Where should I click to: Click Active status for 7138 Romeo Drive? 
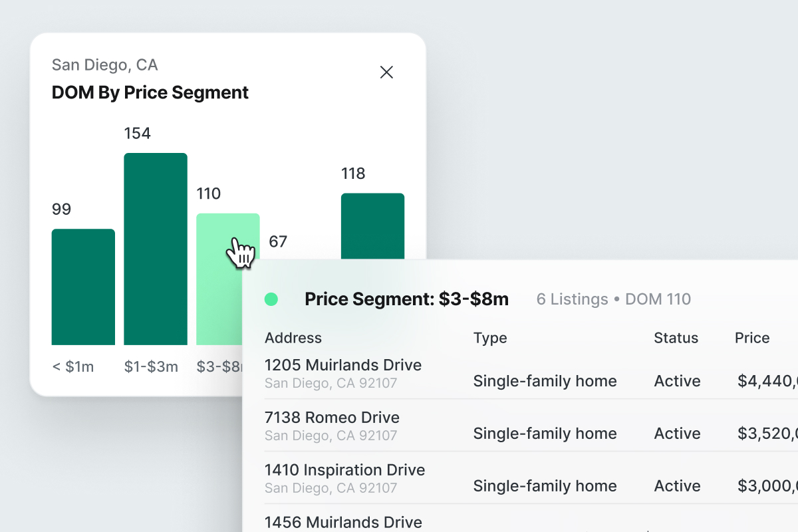(677, 434)
